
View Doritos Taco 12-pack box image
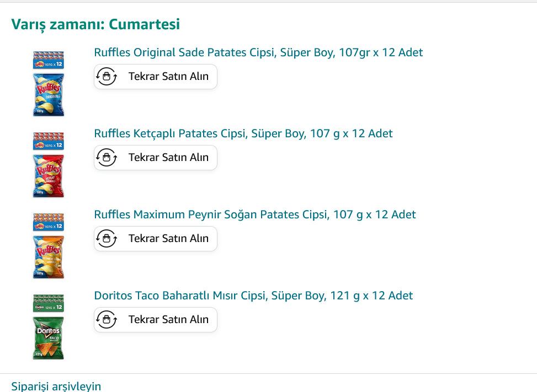(x=49, y=303)
